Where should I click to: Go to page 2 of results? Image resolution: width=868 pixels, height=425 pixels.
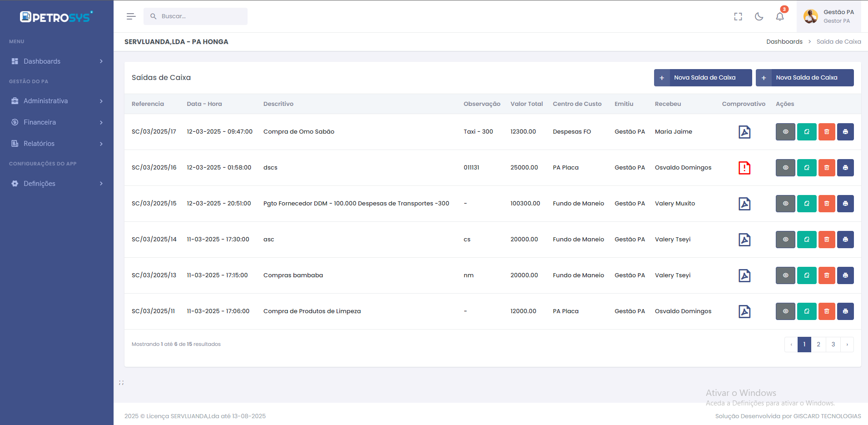(818, 345)
